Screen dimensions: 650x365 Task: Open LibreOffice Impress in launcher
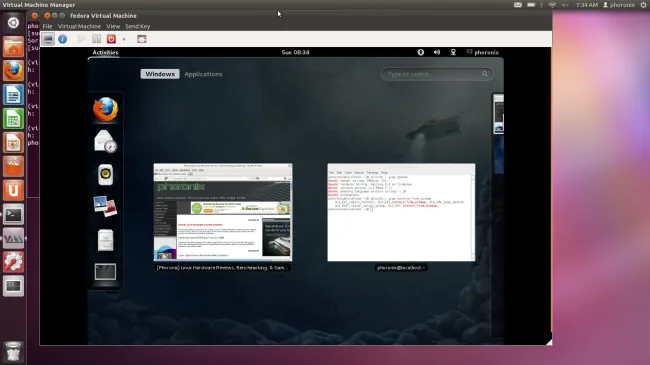point(13,143)
